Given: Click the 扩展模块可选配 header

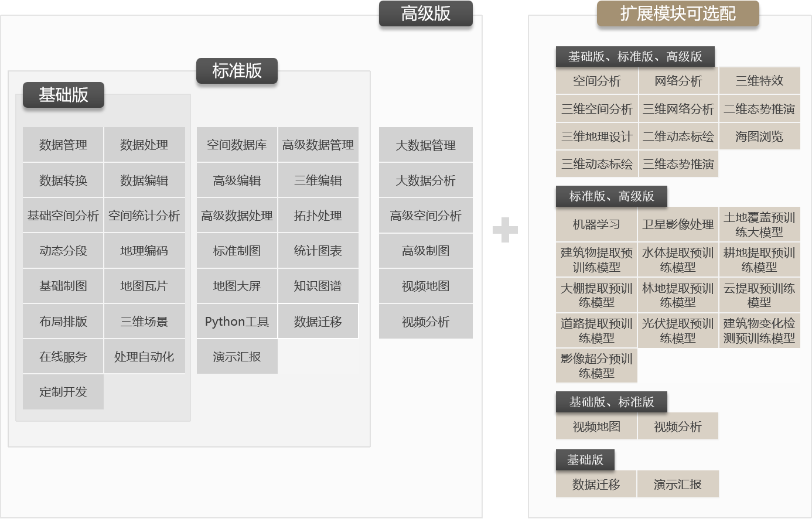Looking at the screenshot, I should 678,14.
